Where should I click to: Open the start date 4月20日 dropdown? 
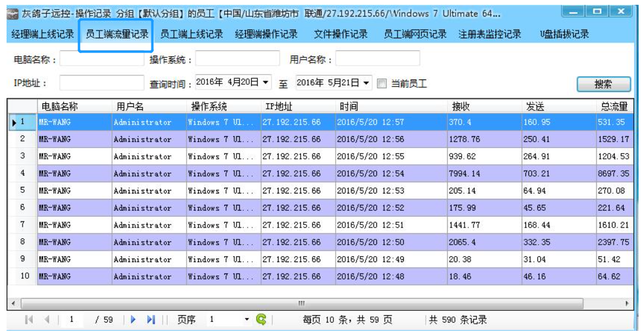(265, 82)
